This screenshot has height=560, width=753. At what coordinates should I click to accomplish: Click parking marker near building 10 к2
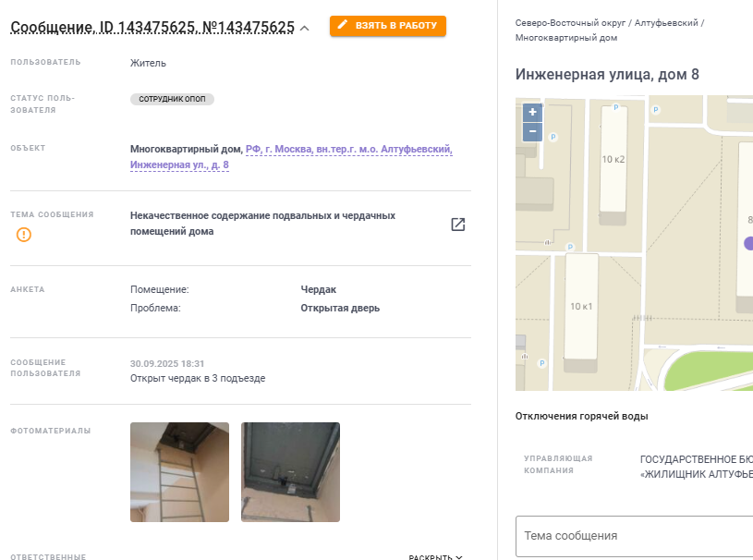(615, 107)
